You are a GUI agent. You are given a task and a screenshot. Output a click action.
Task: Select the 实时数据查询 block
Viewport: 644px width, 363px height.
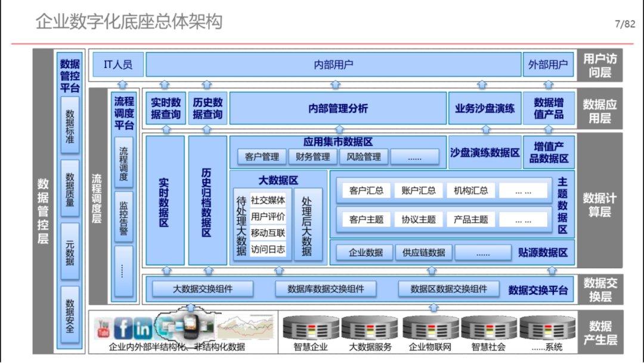[x=166, y=108]
